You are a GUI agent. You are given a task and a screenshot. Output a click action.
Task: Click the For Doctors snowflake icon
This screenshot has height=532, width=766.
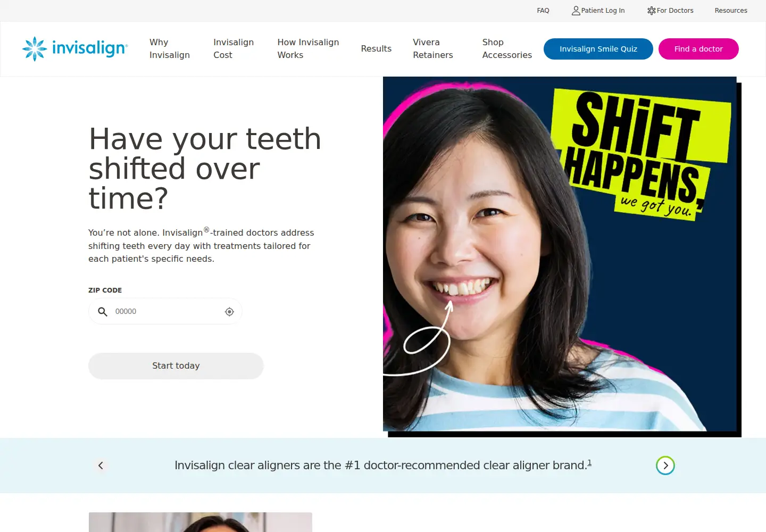point(651,11)
